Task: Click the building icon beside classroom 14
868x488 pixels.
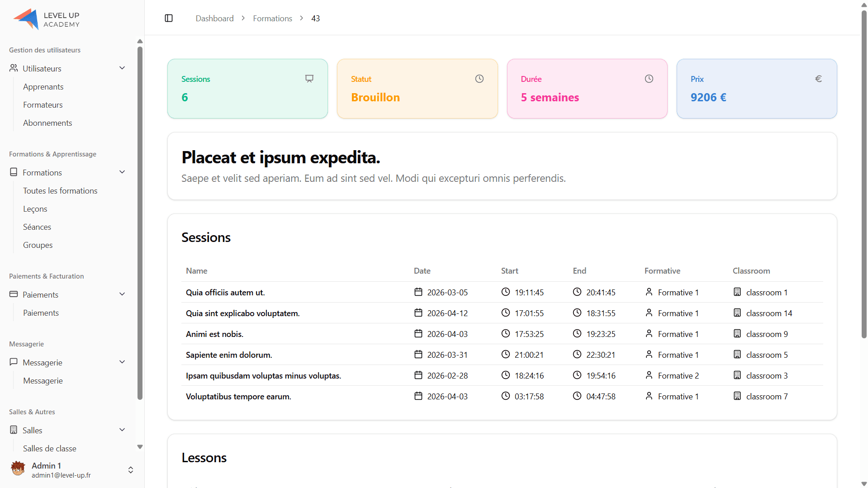Action: [737, 313]
